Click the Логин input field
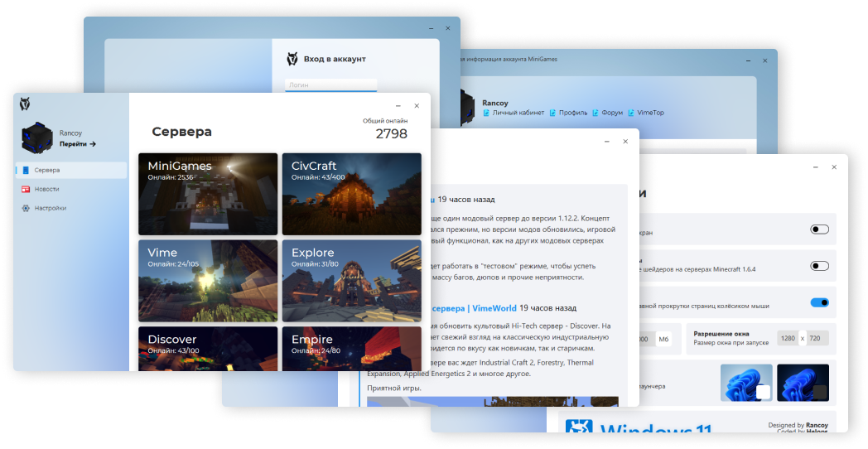Image resolution: width=868 pixels, height=449 pixels. [x=330, y=84]
